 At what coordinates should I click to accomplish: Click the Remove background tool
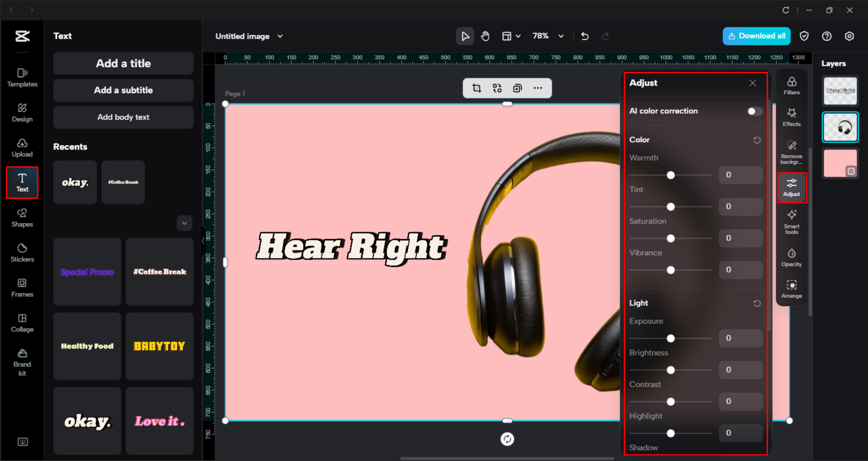pyautogui.click(x=791, y=151)
